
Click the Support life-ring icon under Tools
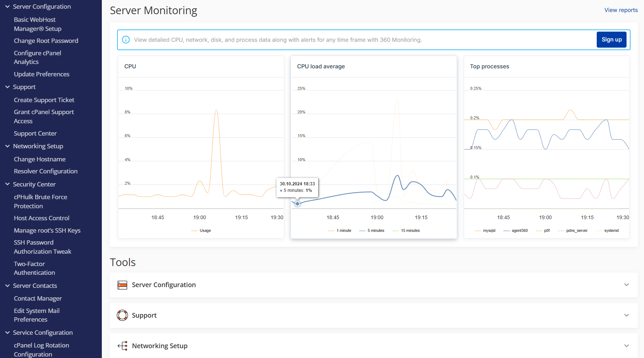pos(123,315)
